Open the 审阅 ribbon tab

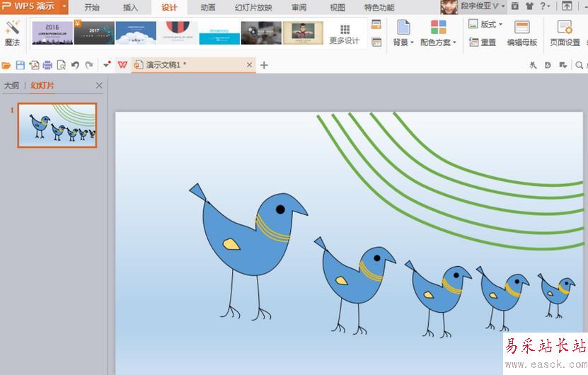(299, 7)
